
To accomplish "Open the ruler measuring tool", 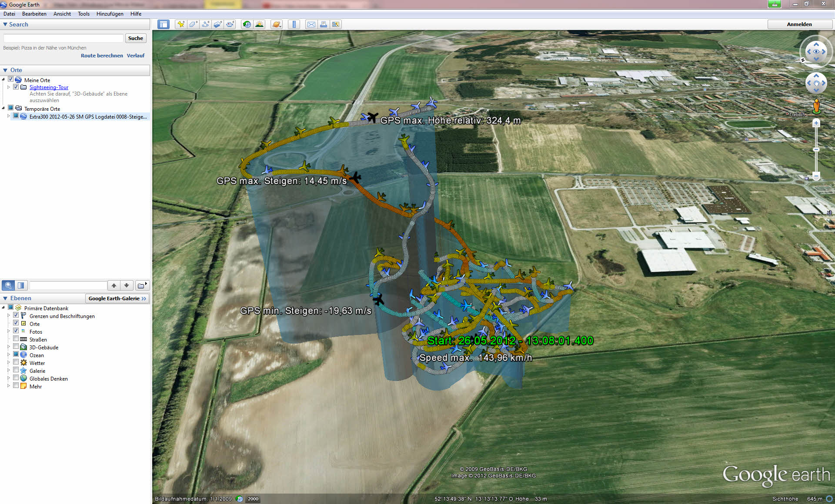I will tap(294, 24).
